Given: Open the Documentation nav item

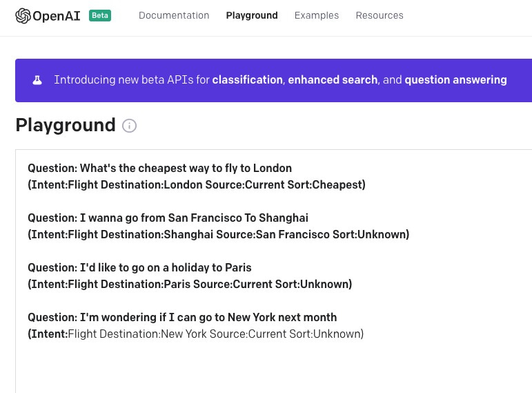Looking at the screenshot, I should [x=174, y=16].
